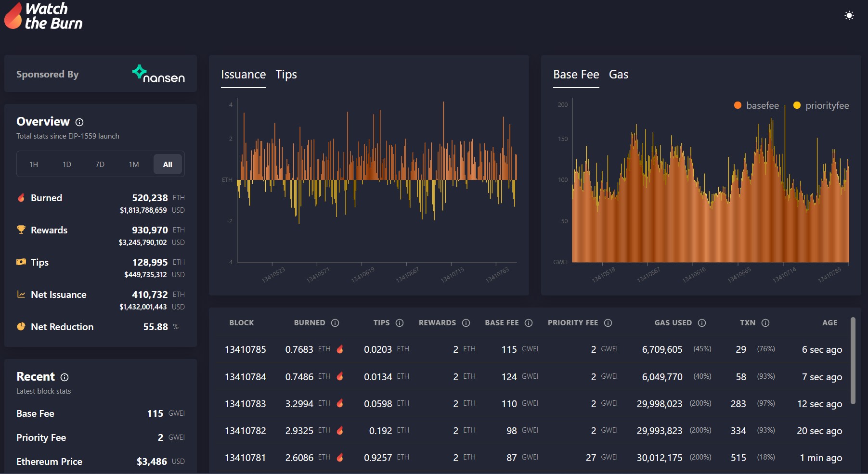
Task: Click the BLOCK column header
Action: [x=242, y=323]
